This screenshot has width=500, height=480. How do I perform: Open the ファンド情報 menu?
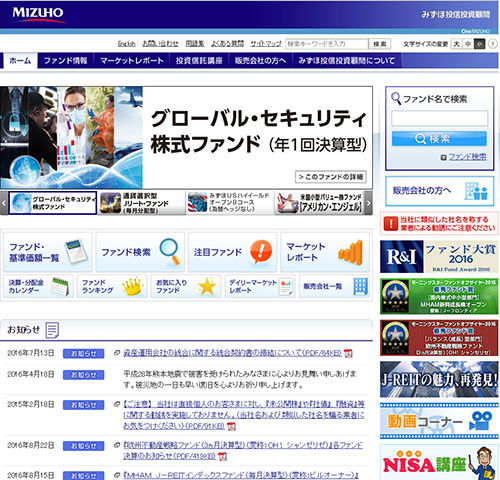pos(65,61)
